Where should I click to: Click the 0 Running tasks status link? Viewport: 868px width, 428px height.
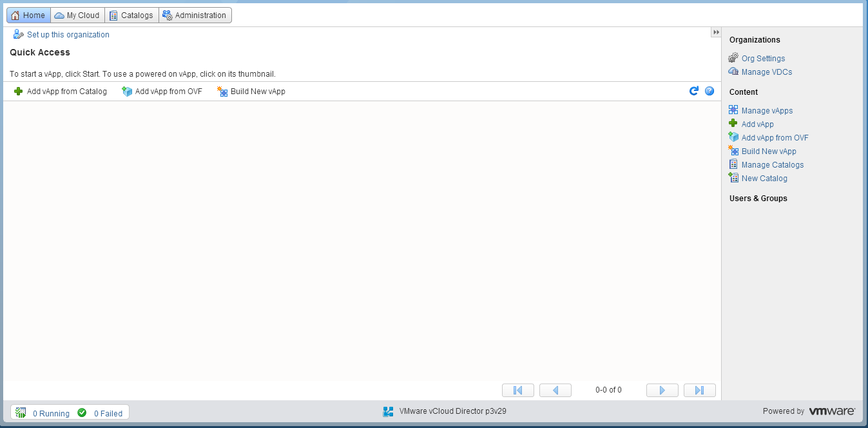point(51,413)
